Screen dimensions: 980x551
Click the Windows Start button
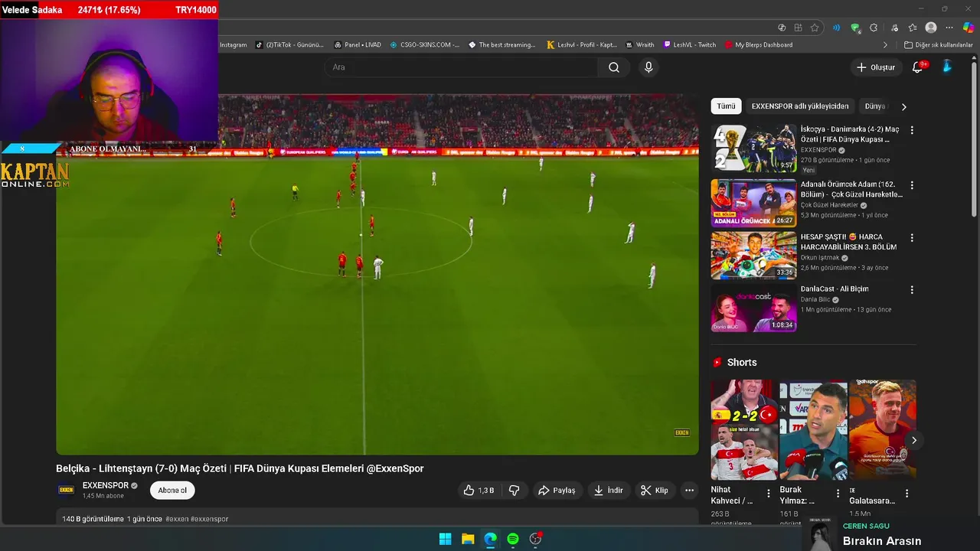click(445, 539)
